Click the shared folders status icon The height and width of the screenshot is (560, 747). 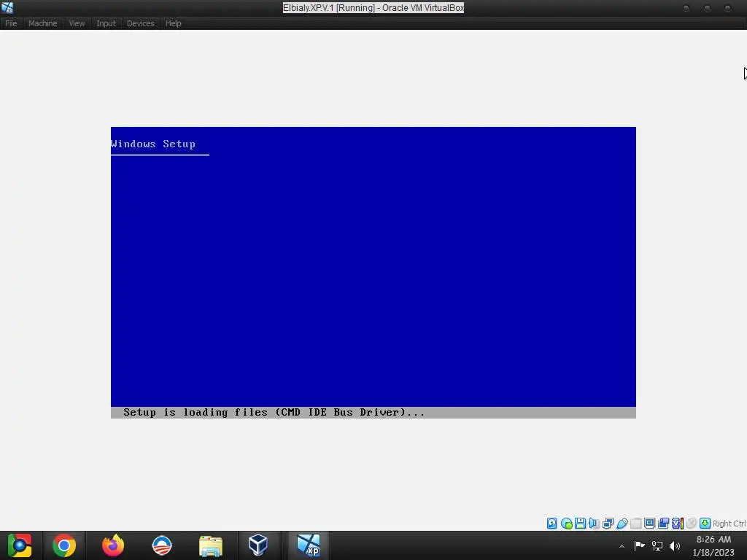636,524
